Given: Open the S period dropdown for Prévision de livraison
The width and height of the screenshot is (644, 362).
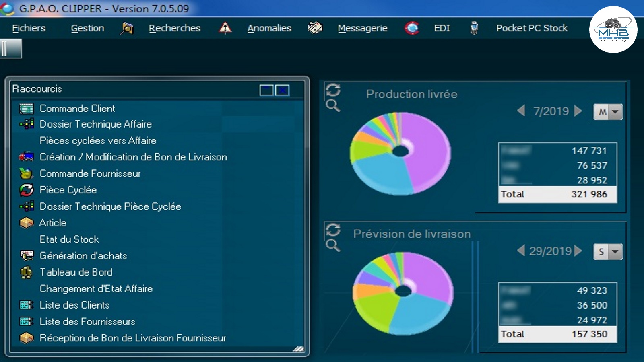Looking at the screenshot, I should click(614, 252).
